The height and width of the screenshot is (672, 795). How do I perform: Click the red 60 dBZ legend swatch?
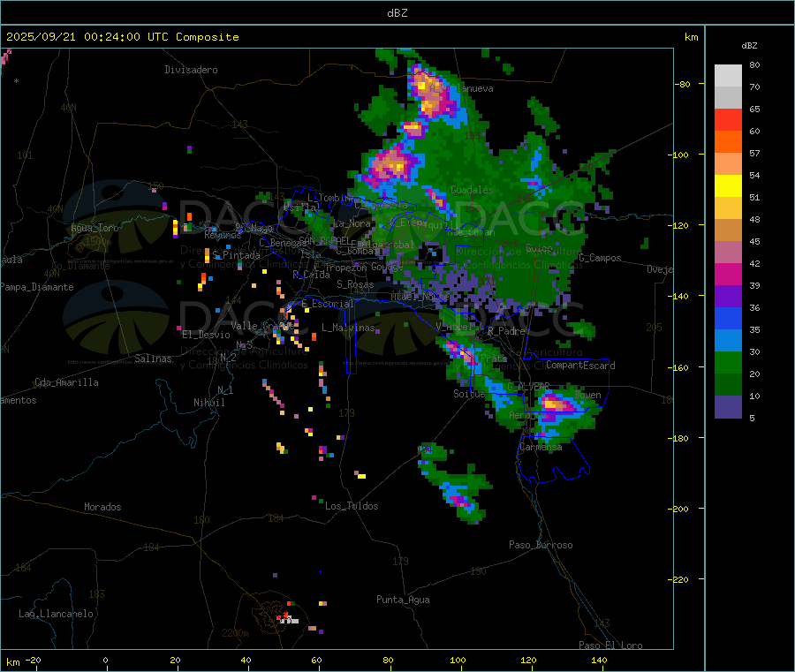click(728, 119)
